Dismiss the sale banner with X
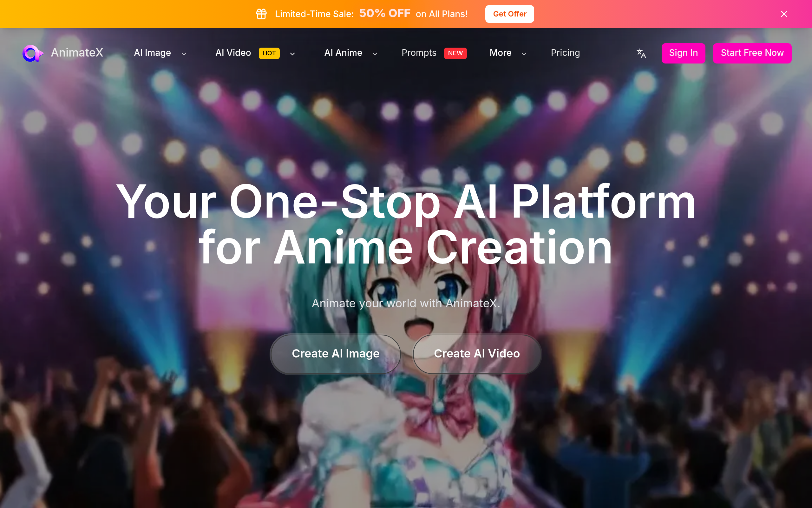 [x=784, y=14]
